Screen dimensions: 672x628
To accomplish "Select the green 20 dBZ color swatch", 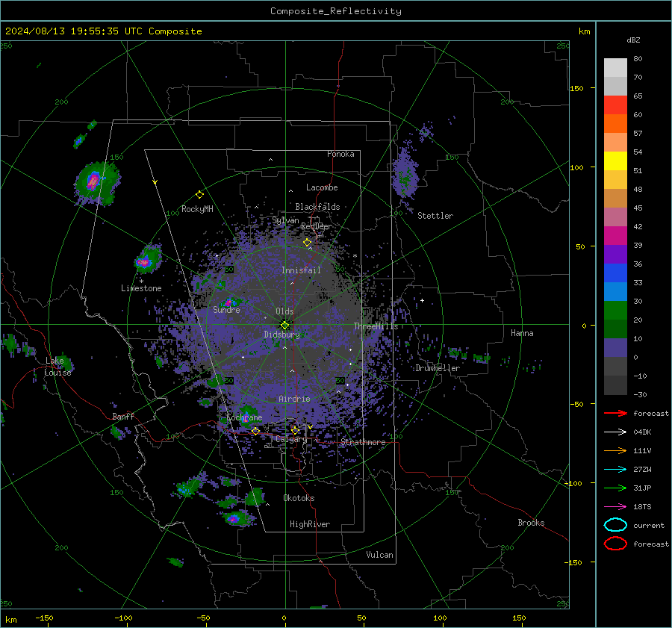I will pyautogui.click(x=615, y=311).
